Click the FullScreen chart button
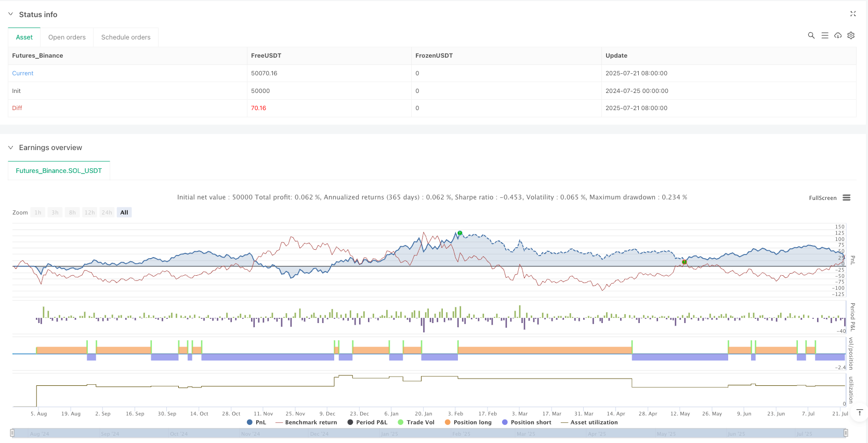This screenshot has height=443, width=868. (822, 198)
